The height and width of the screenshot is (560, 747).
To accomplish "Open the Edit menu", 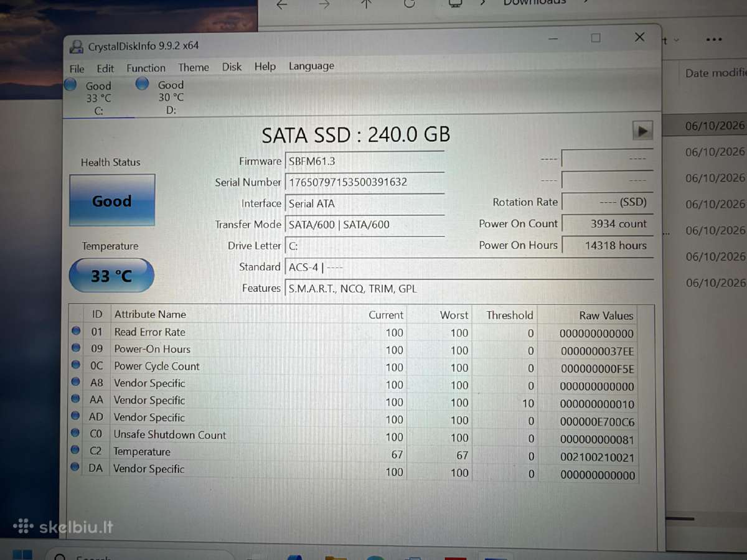I will (x=105, y=68).
